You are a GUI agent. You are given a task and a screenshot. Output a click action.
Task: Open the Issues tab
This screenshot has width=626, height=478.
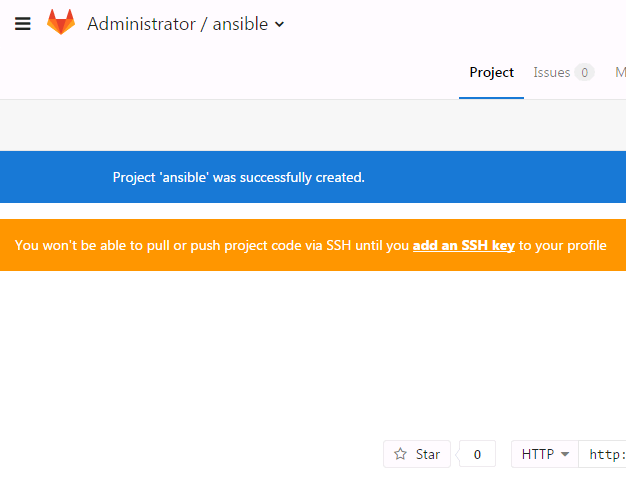pyautogui.click(x=551, y=73)
